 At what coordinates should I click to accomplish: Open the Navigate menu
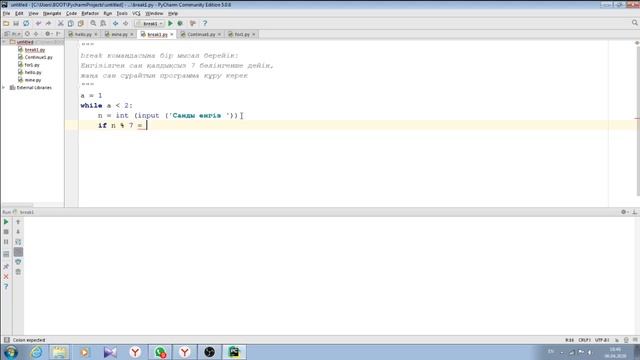[52, 13]
